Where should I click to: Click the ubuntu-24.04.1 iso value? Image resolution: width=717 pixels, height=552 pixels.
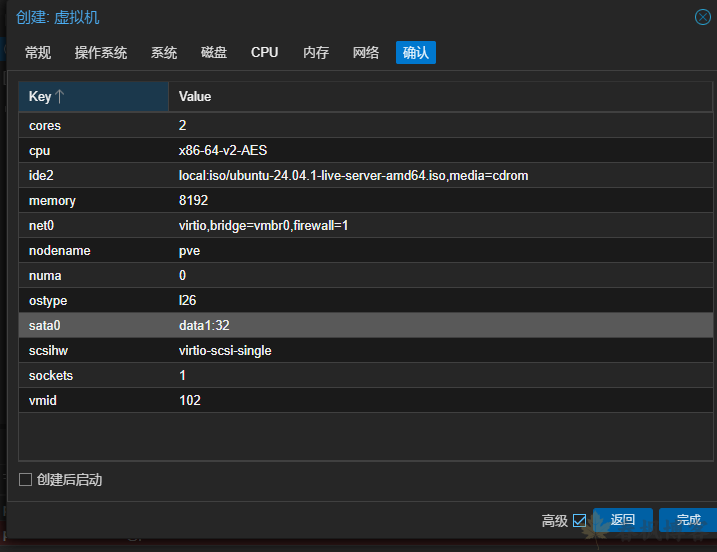point(353,176)
